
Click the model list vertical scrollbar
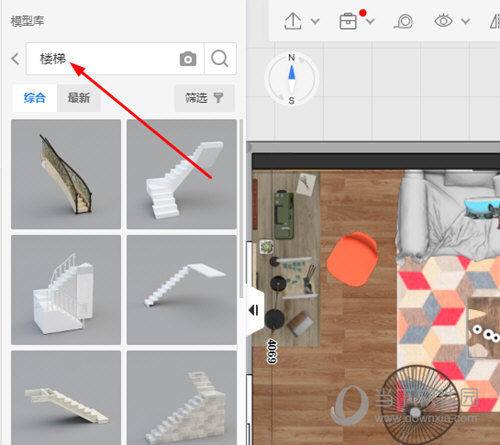point(241,208)
